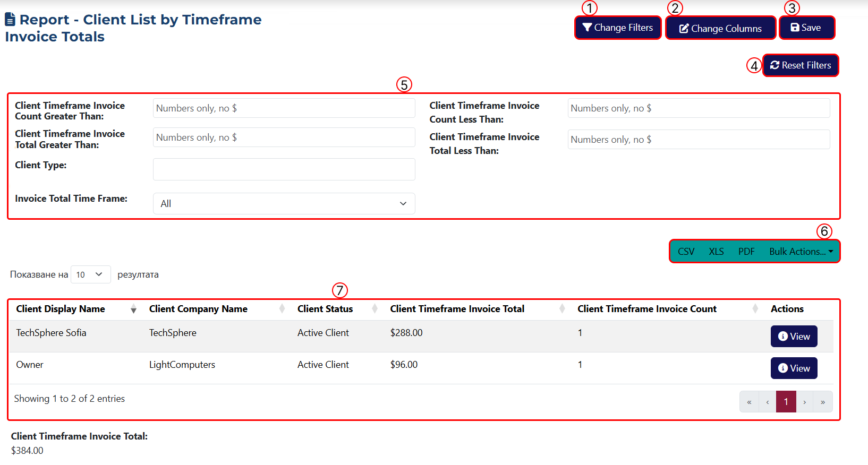Click the Client Type input box

click(284, 169)
